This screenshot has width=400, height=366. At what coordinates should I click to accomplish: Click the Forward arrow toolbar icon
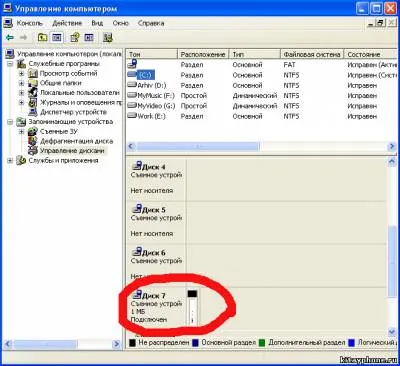pos(23,37)
